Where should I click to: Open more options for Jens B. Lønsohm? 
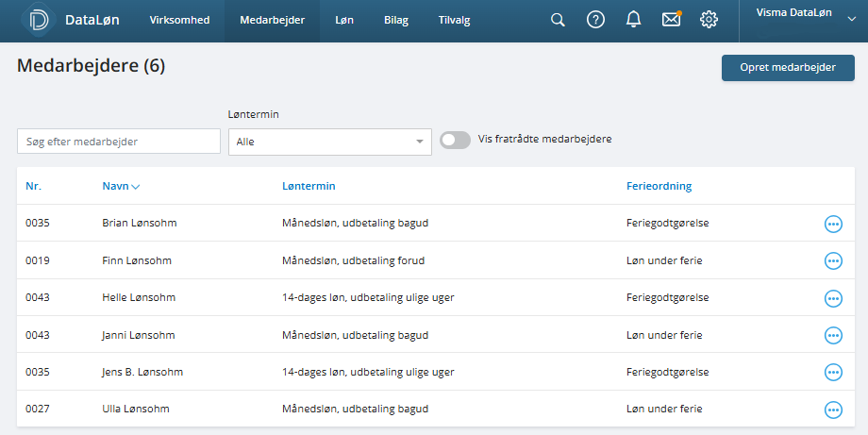pyautogui.click(x=833, y=373)
